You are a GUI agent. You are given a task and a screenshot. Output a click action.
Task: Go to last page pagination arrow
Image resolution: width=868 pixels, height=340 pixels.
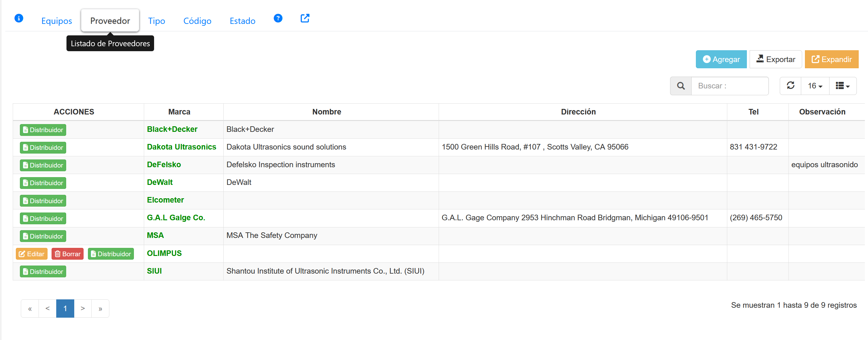click(x=100, y=308)
